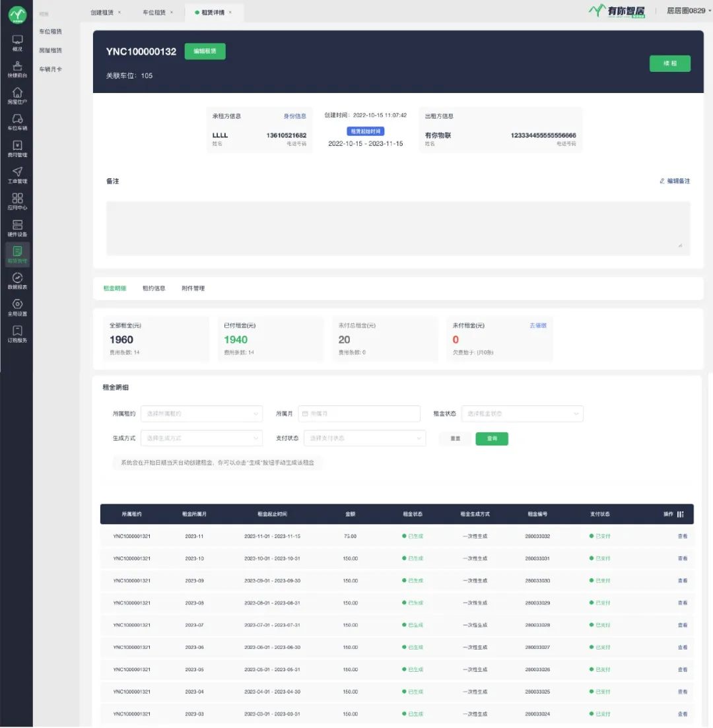Click the 编辑租赁 button
This screenshot has width=713, height=728.
coord(205,51)
